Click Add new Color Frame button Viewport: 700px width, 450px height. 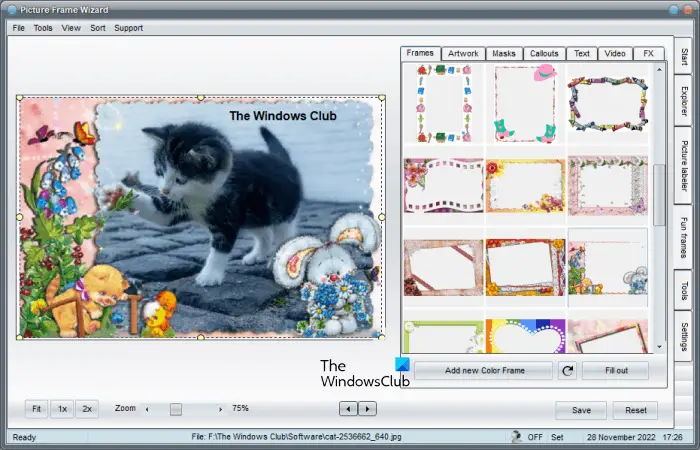click(x=484, y=371)
